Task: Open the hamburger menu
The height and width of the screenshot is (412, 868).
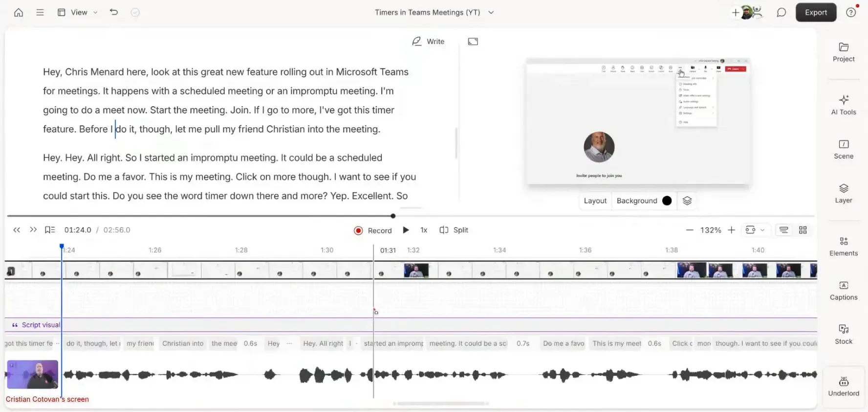Action: tap(40, 12)
